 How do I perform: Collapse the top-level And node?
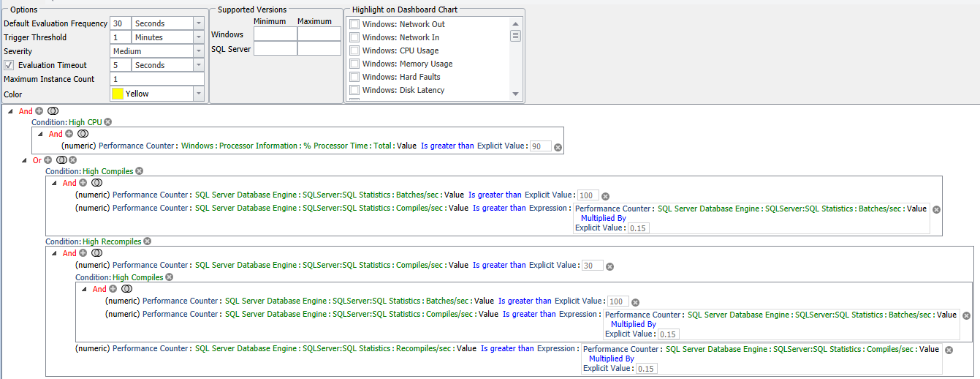click(x=10, y=111)
